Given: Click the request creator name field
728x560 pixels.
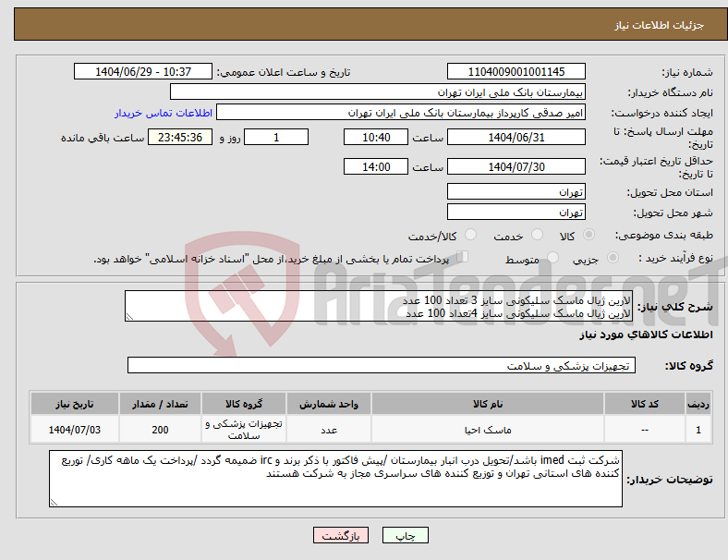Looking at the screenshot, I should 401,113.
